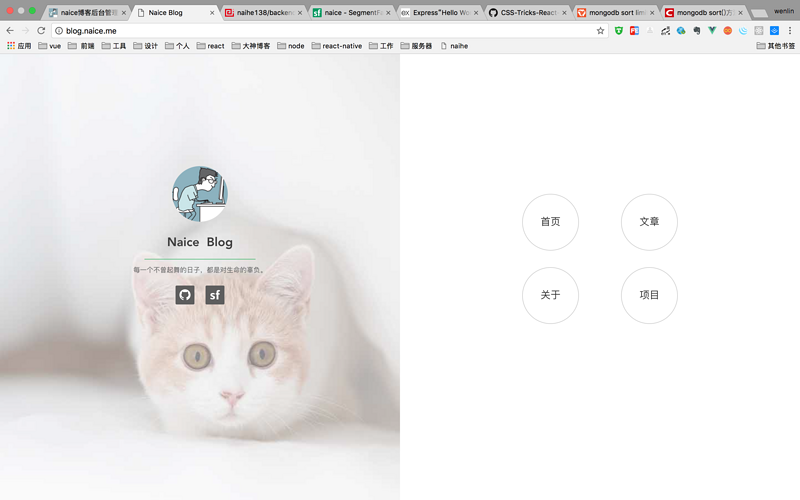Click the blog motto text under title
The width and height of the screenshot is (800, 500).
(x=199, y=270)
